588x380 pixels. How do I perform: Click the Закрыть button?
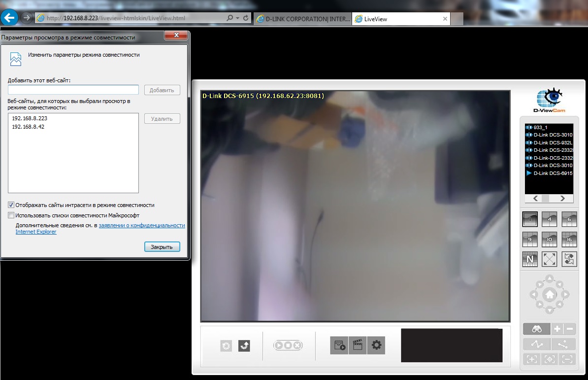162,247
